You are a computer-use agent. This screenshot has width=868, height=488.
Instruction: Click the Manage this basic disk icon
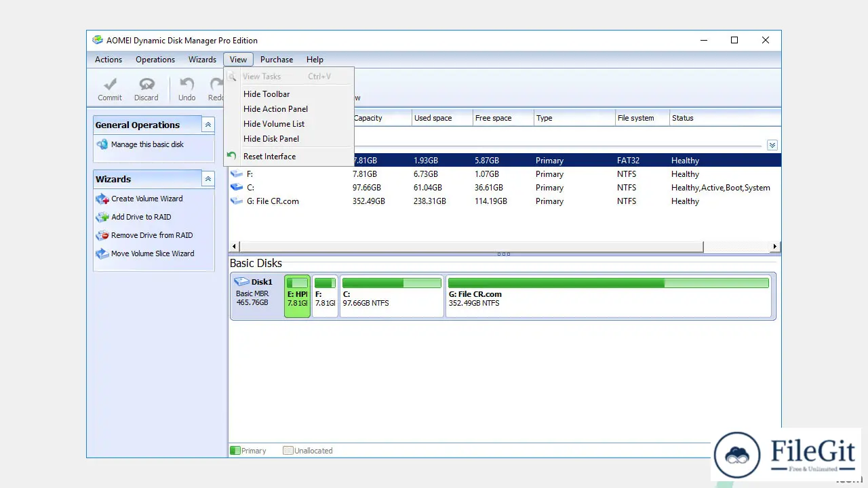[102, 144]
